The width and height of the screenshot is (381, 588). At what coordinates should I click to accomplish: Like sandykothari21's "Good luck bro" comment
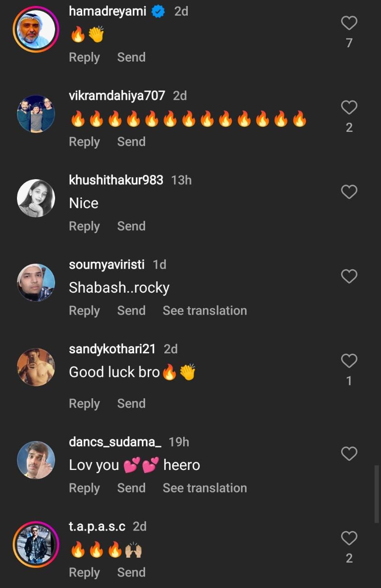click(349, 361)
